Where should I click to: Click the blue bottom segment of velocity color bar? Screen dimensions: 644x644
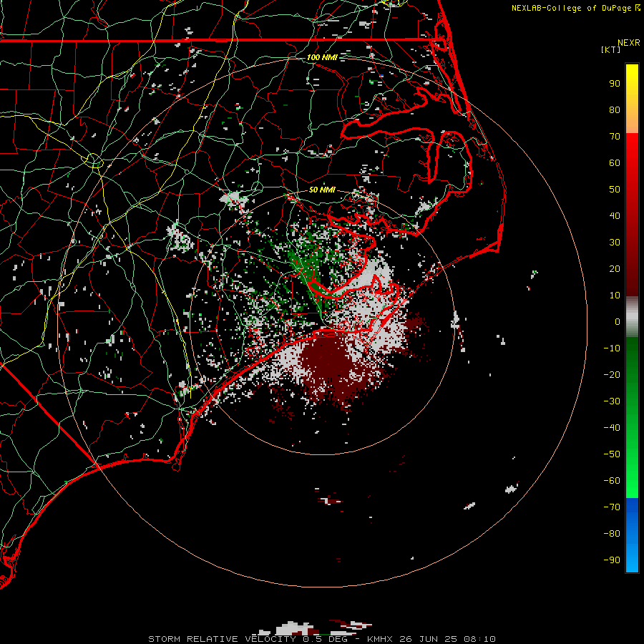click(632, 535)
